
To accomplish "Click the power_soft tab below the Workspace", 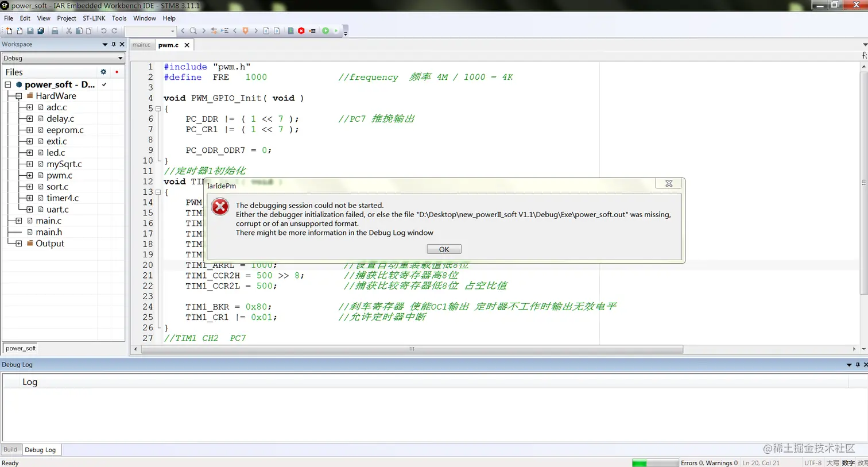I will (x=21, y=348).
